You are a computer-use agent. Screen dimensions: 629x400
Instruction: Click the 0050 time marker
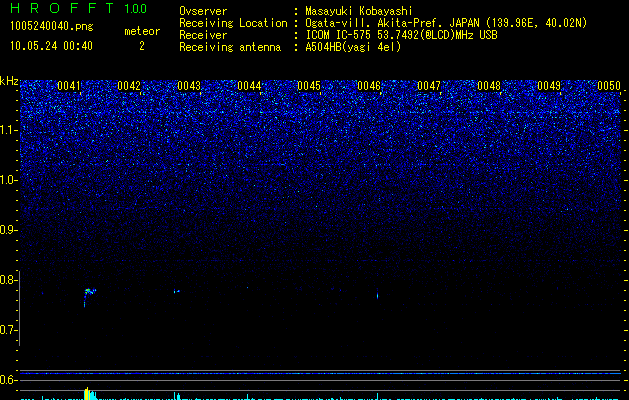[609, 86]
